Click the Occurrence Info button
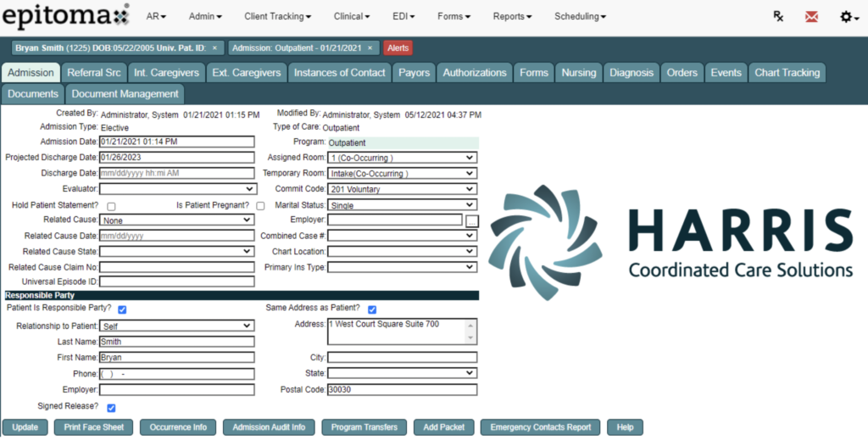This screenshot has width=868, height=440. click(x=178, y=427)
